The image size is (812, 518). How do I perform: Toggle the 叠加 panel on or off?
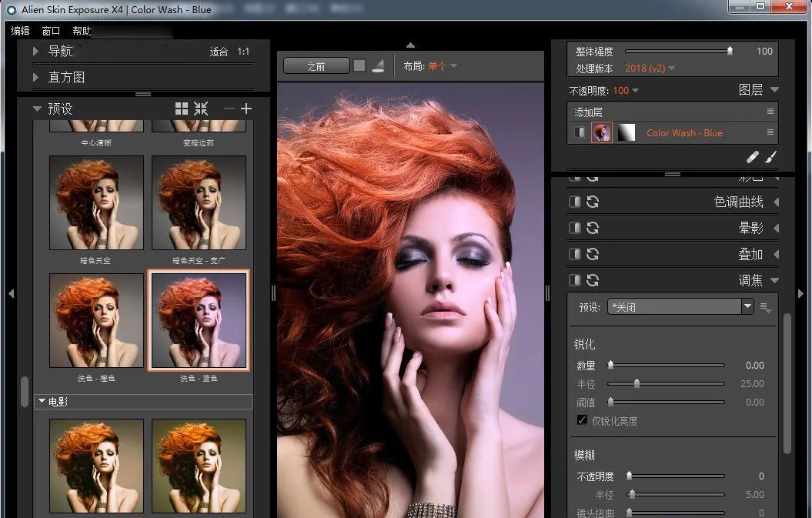click(x=574, y=254)
